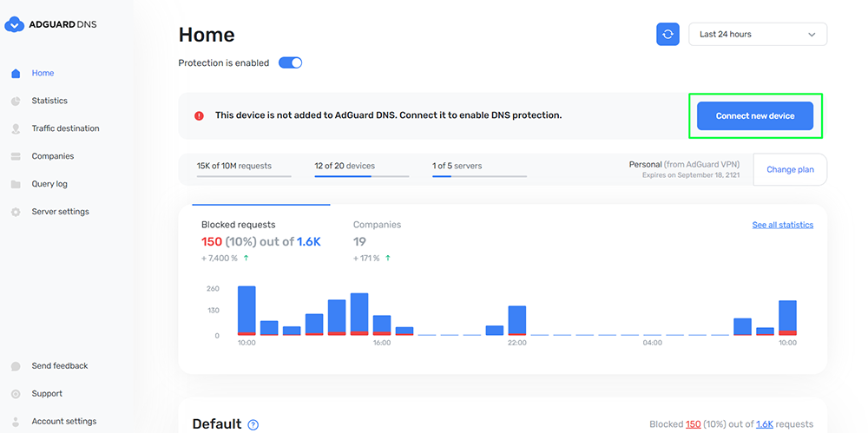Click Send feedback in the sidebar
This screenshot has width=868, height=433.
pos(60,366)
